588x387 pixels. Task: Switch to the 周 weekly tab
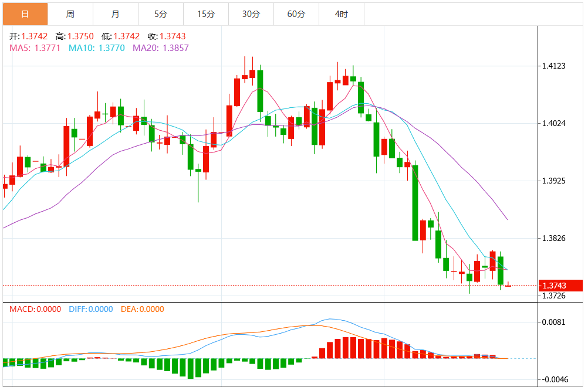pos(70,14)
